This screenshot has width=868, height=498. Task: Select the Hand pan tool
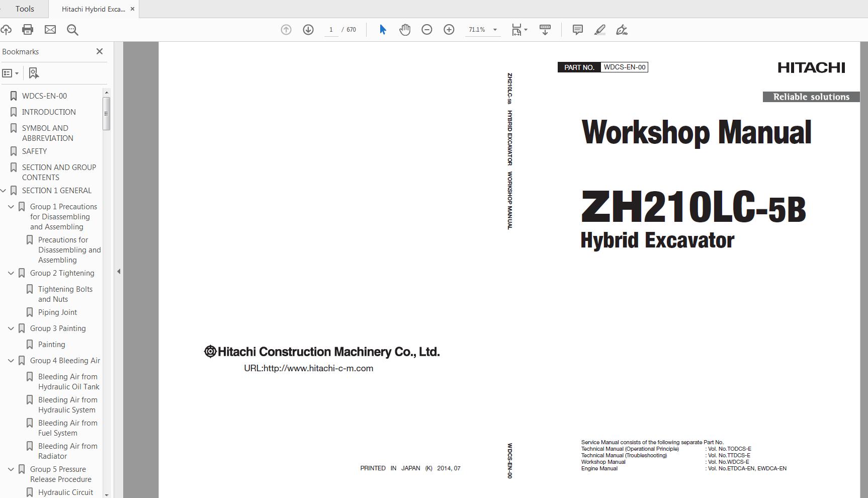pyautogui.click(x=405, y=30)
